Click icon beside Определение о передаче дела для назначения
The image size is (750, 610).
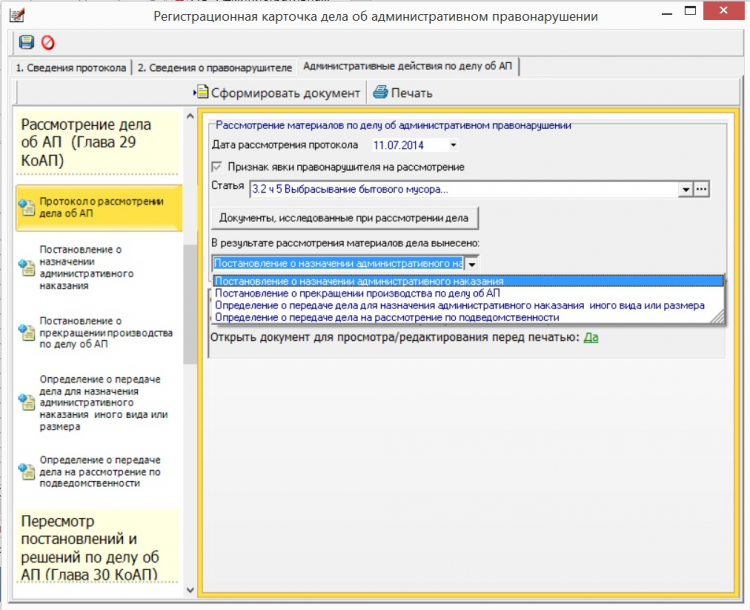(26, 402)
